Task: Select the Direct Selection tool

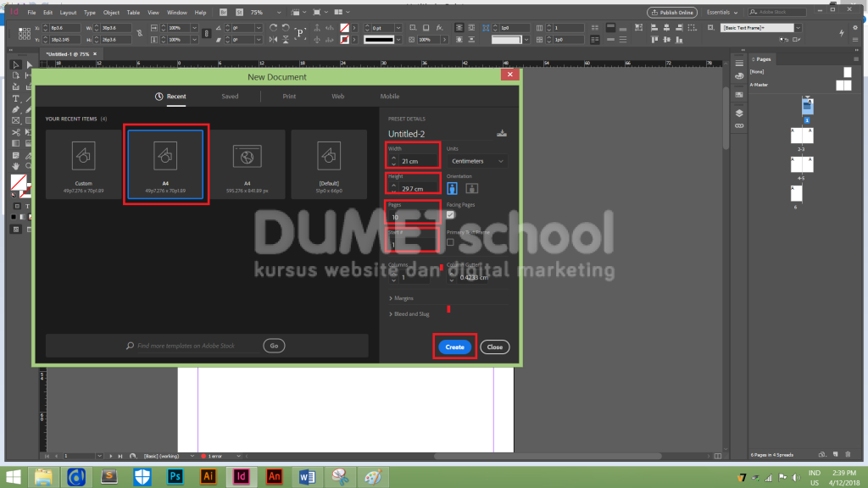Action: click(29, 64)
